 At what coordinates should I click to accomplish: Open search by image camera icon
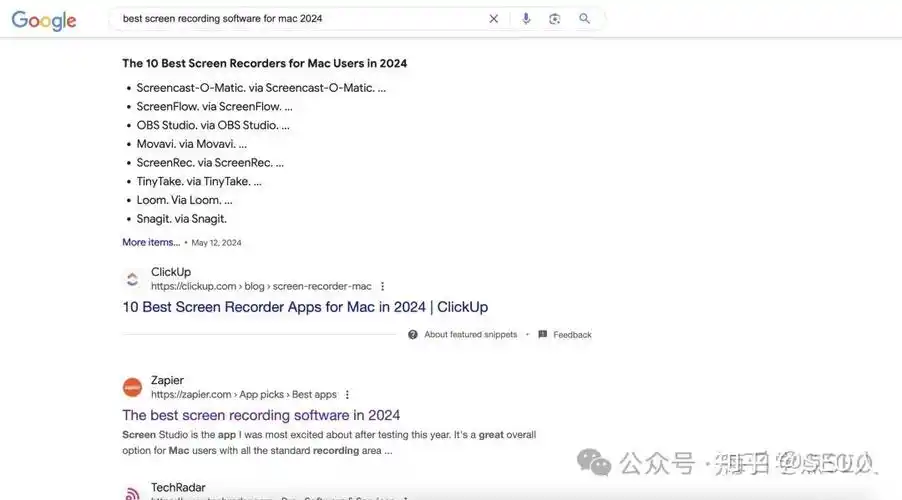point(555,19)
